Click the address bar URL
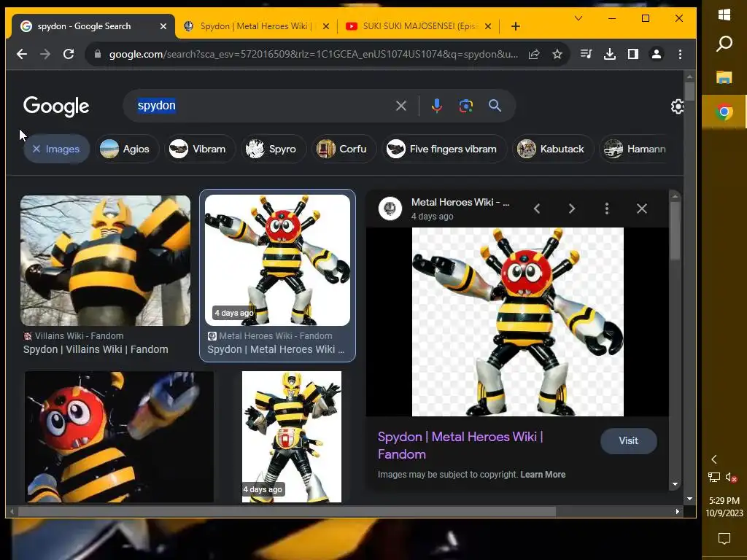Image resolution: width=747 pixels, height=560 pixels. 314,54
